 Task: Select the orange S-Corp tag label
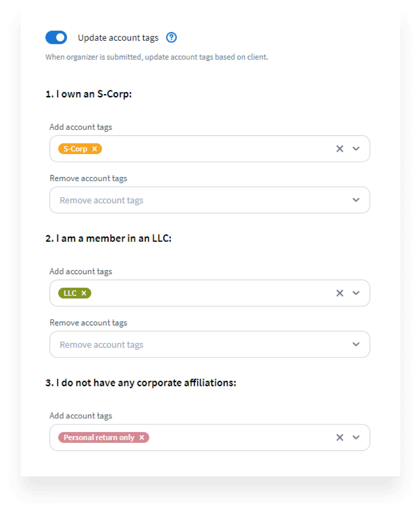pos(75,149)
